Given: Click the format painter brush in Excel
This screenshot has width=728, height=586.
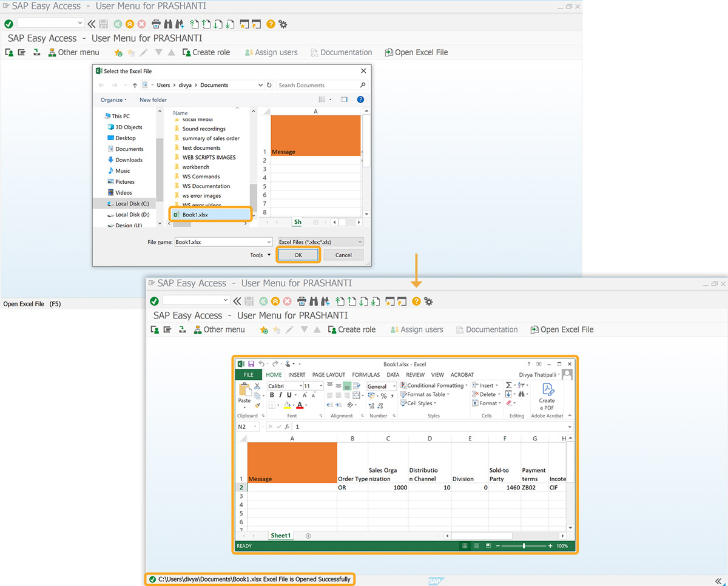Looking at the screenshot, I should pos(257,405).
